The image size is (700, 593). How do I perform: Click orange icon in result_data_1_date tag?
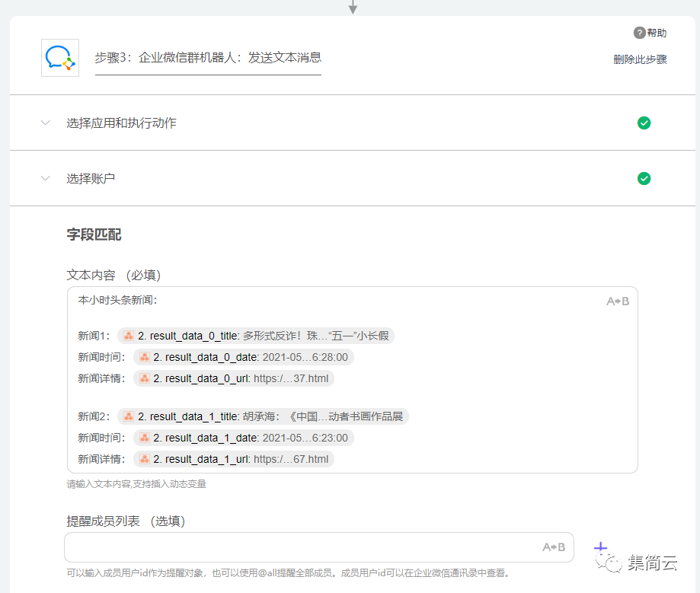point(145,438)
